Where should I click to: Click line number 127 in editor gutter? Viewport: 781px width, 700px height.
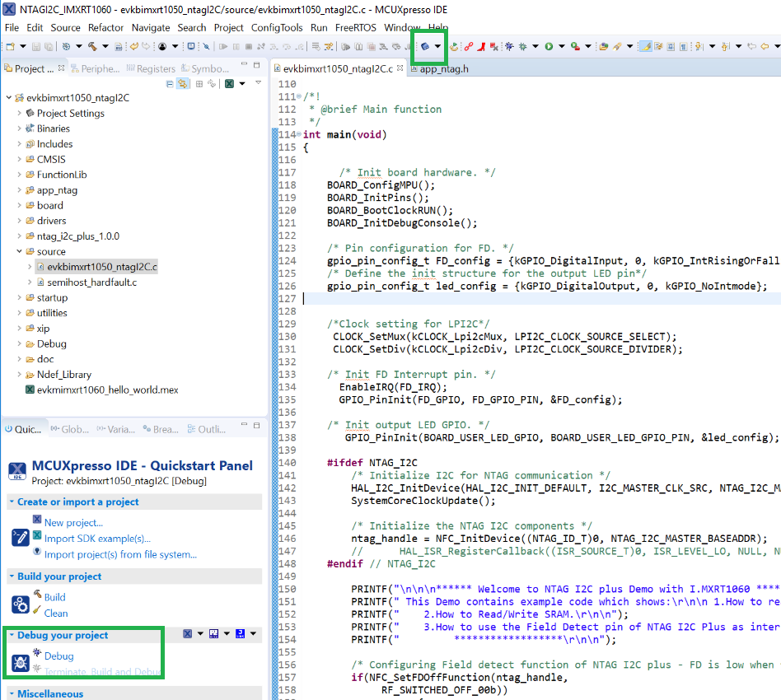tap(287, 299)
